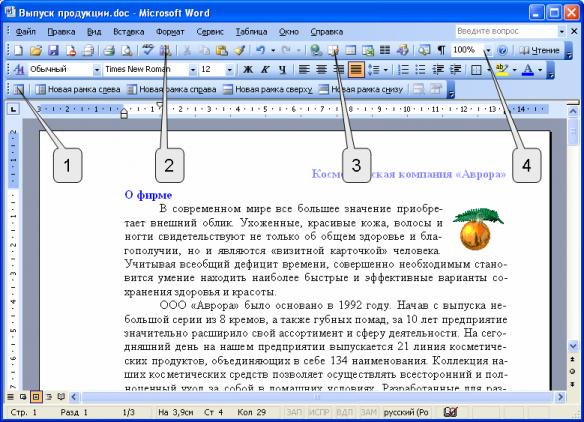Switch to Print Layout view button
Screen dimensions: 584x422
36,397
